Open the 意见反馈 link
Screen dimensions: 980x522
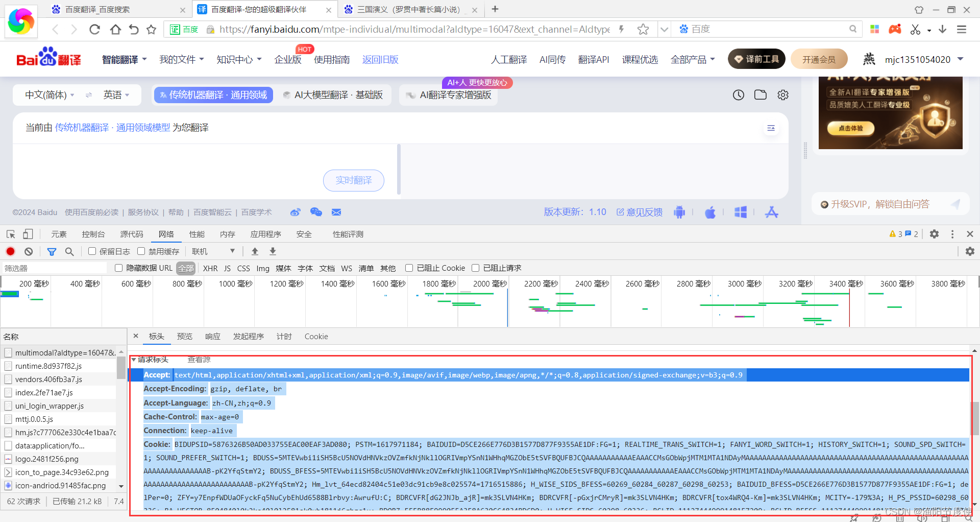click(640, 212)
